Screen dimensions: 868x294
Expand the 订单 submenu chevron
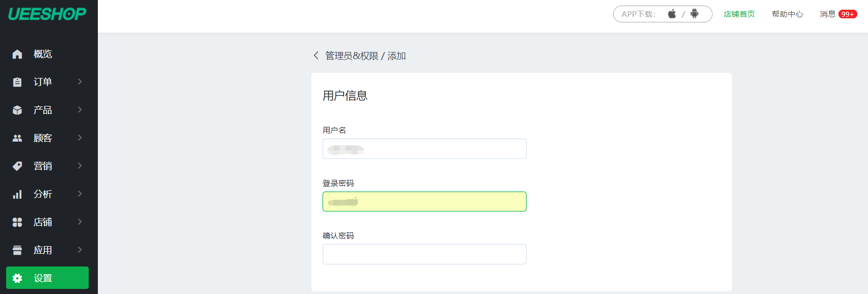pyautogui.click(x=80, y=82)
